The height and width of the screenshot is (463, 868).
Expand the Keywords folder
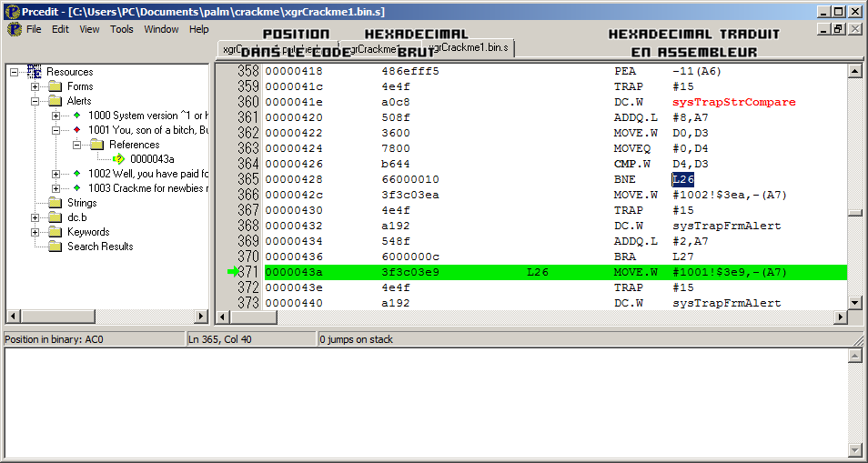(35, 232)
